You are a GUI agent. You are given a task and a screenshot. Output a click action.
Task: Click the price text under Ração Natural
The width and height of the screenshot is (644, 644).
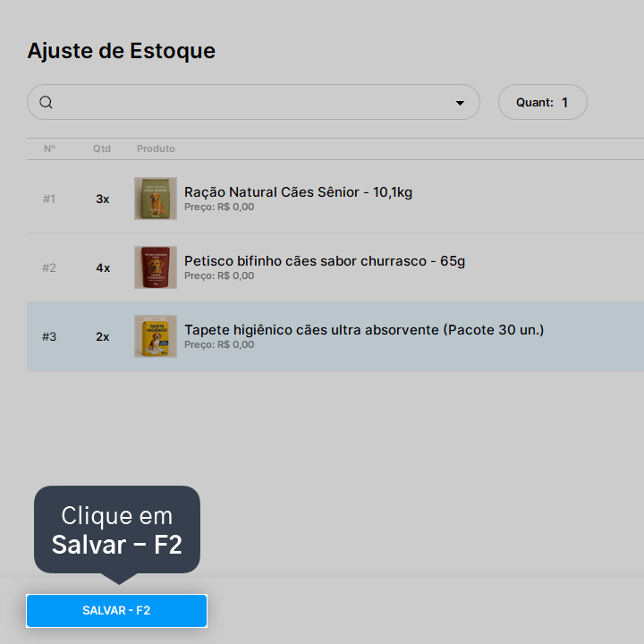[x=219, y=207]
